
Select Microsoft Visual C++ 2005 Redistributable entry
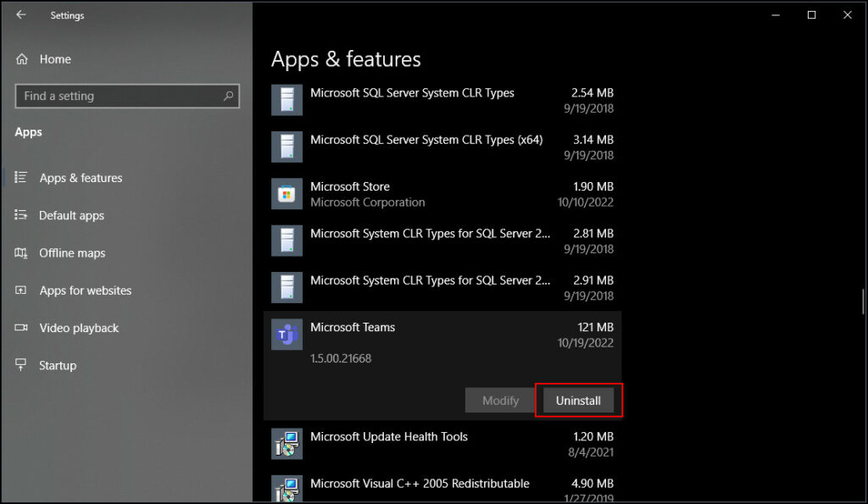click(442, 489)
